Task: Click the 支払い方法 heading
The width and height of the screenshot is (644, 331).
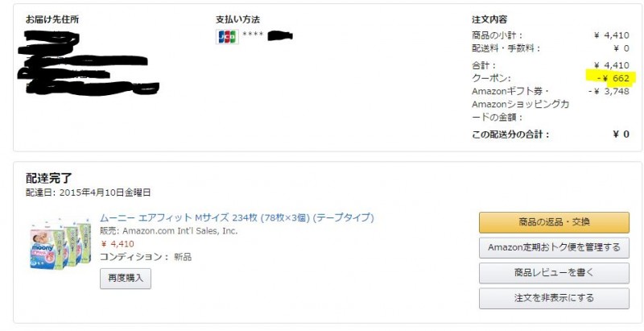Action: pos(237,19)
